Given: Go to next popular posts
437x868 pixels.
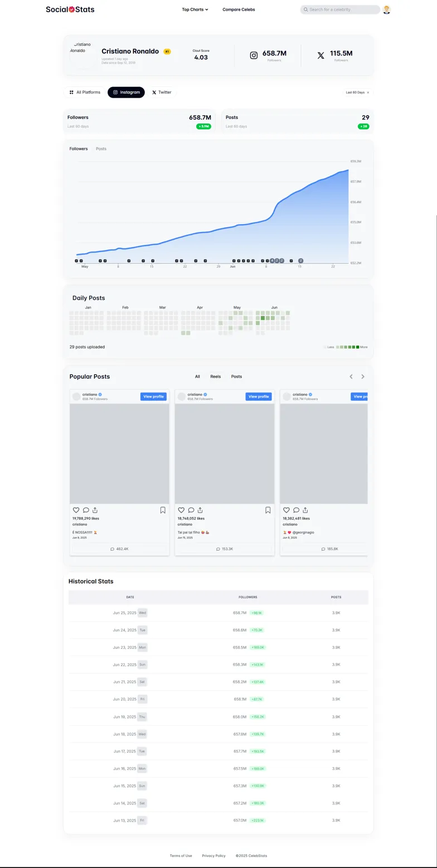Looking at the screenshot, I should click(x=363, y=377).
